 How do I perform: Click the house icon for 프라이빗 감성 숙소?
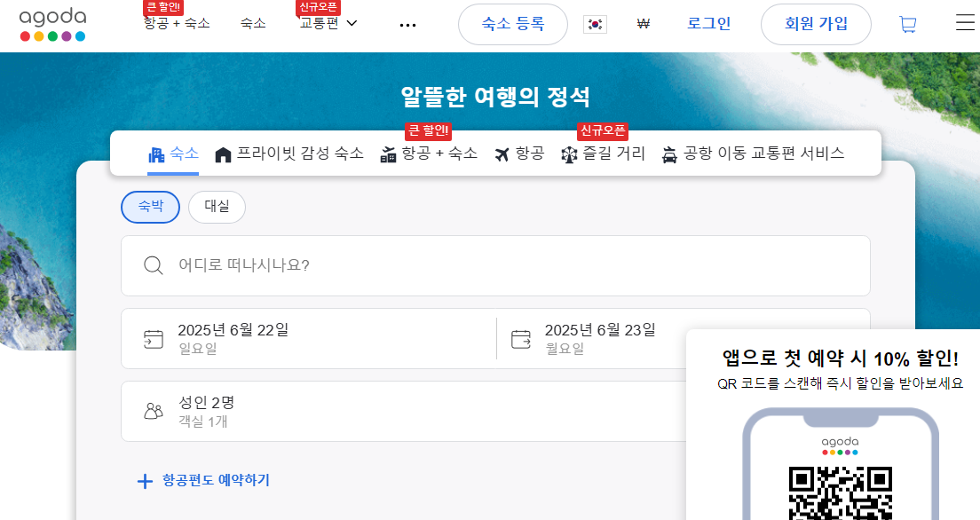tap(223, 154)
